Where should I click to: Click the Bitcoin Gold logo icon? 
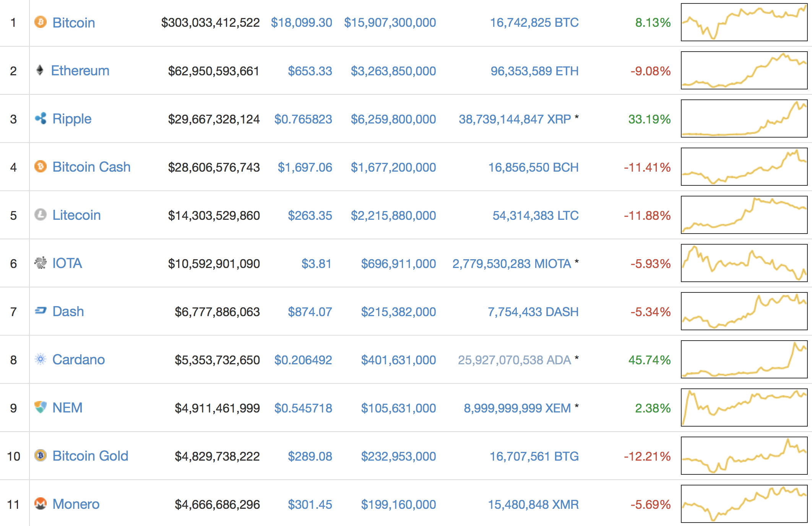[x=41, y=456]
